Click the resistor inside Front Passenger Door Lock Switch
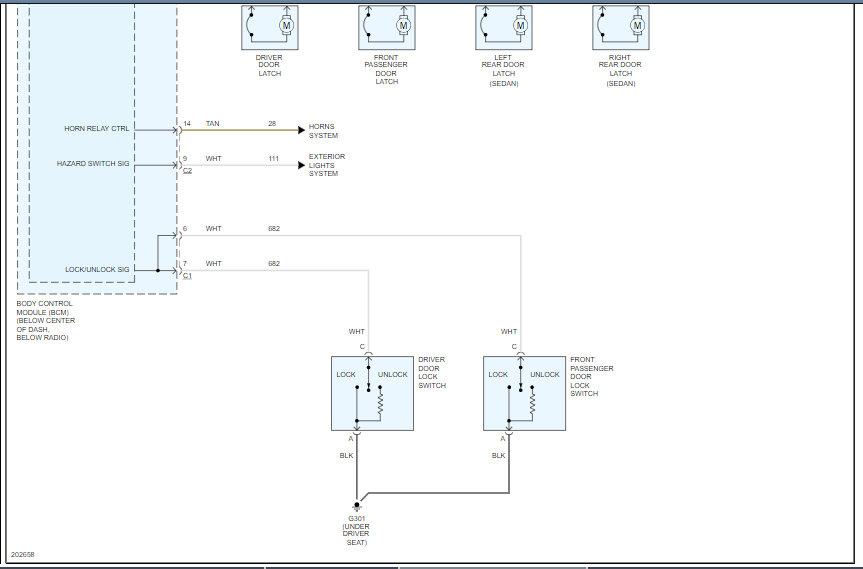The height and width of the screenshot is (569, 863). (532, 402)
